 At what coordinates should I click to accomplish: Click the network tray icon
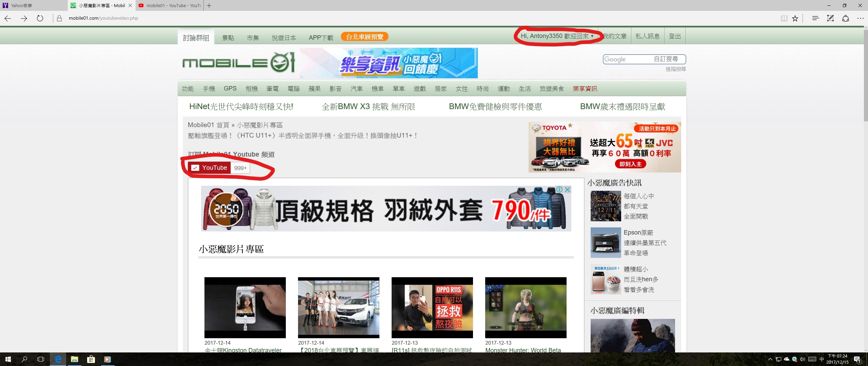click(x=778, y=359)
